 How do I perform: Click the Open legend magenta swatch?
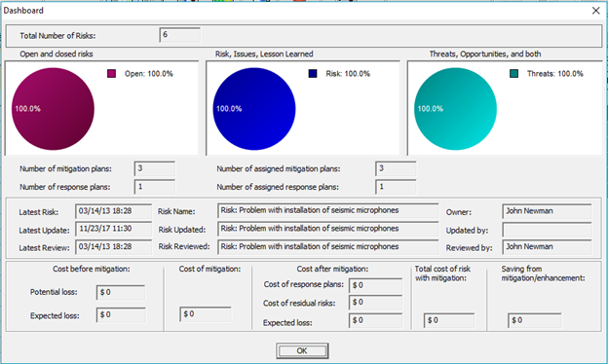[111, 74]
